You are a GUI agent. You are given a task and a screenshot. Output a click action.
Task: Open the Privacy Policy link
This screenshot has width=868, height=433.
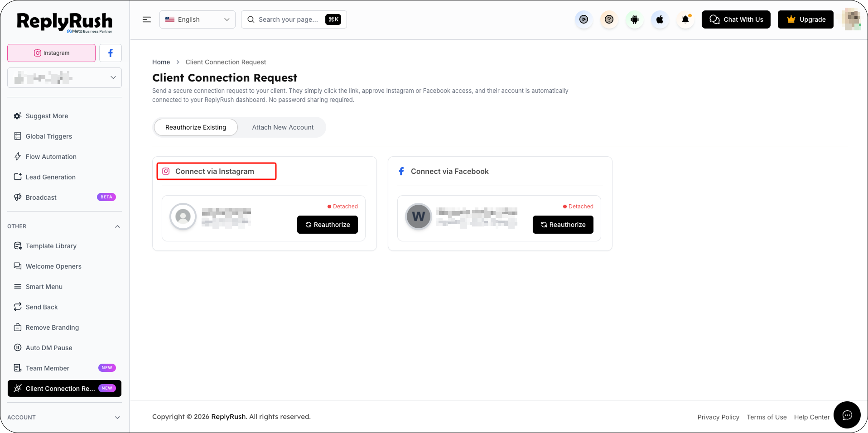pos(719,417)
